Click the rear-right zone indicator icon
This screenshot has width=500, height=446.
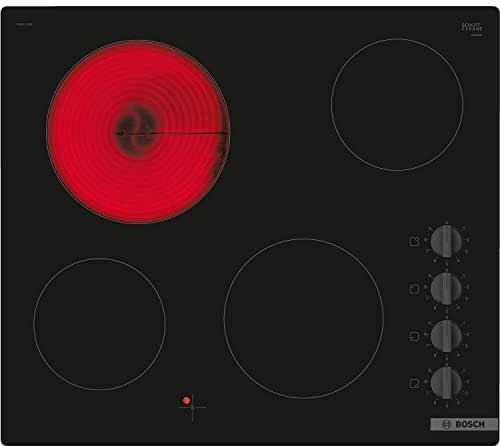tap(414, 241)
